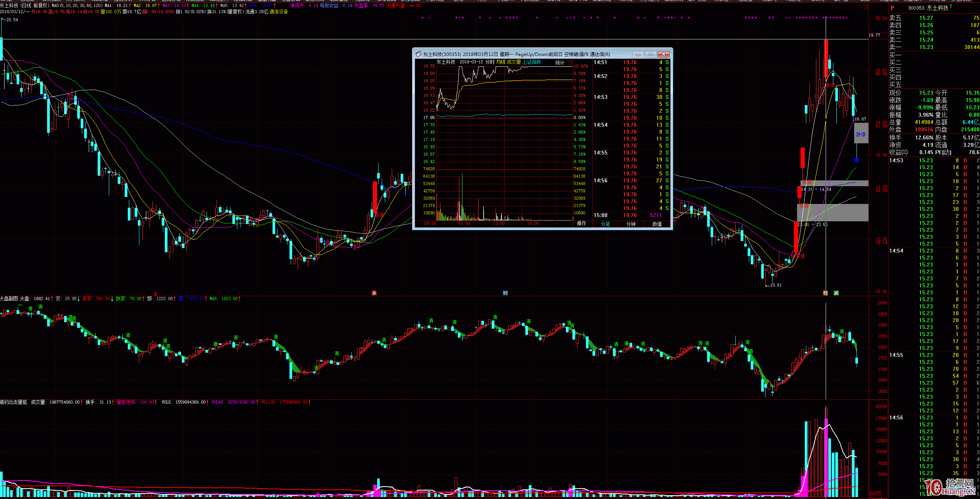Switch to the 分笔 tab

(605, 224)
